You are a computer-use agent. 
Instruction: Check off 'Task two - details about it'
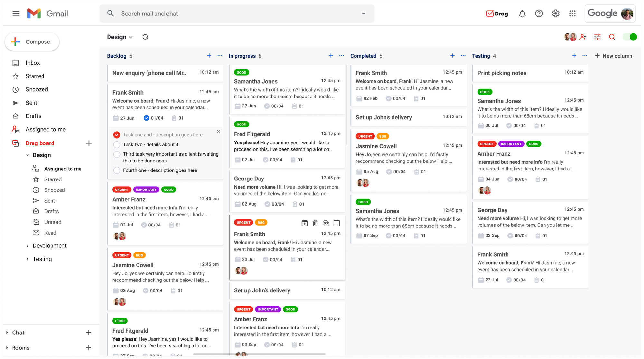(117, 145)
